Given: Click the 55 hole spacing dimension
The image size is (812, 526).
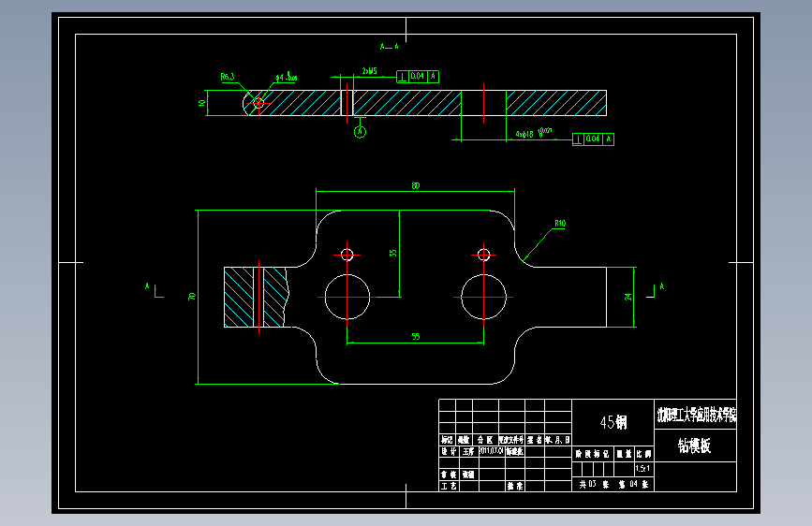Looking at the screenshot, I should 415,337.
